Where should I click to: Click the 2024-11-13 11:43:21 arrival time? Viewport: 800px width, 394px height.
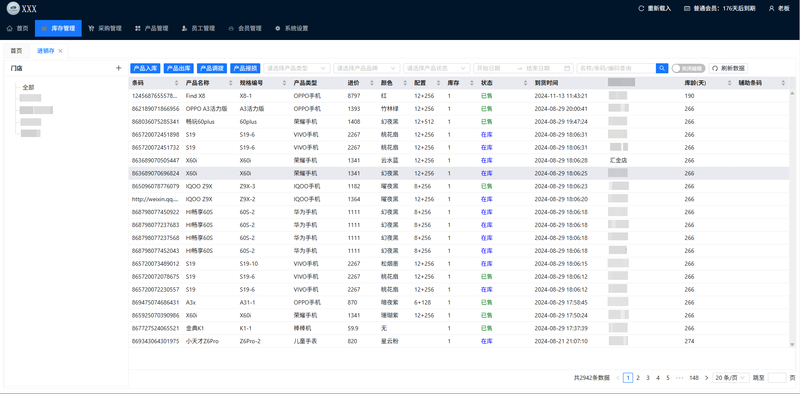561,95
